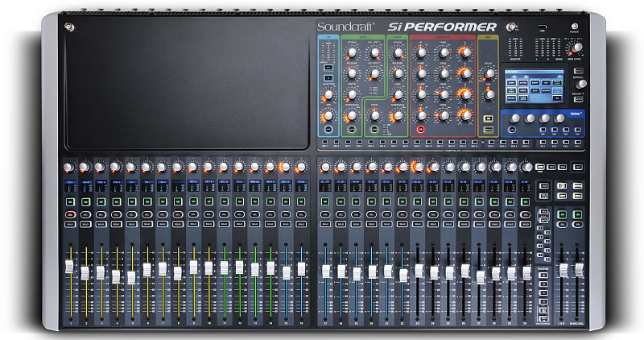644x340 pixels.
Task: Toggle channel 1 ON button
Action: click(x=70, y=202)
